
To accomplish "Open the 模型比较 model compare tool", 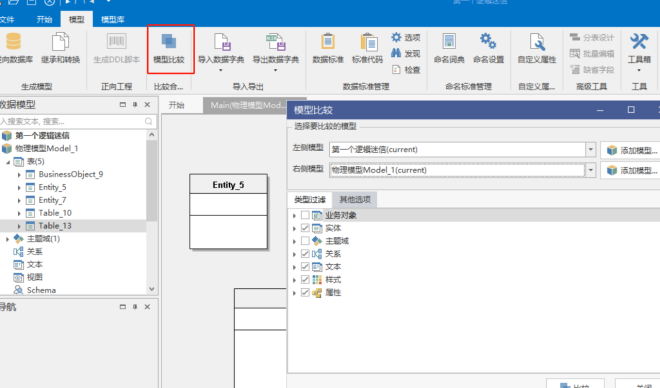I will click(x=169, y=48).
